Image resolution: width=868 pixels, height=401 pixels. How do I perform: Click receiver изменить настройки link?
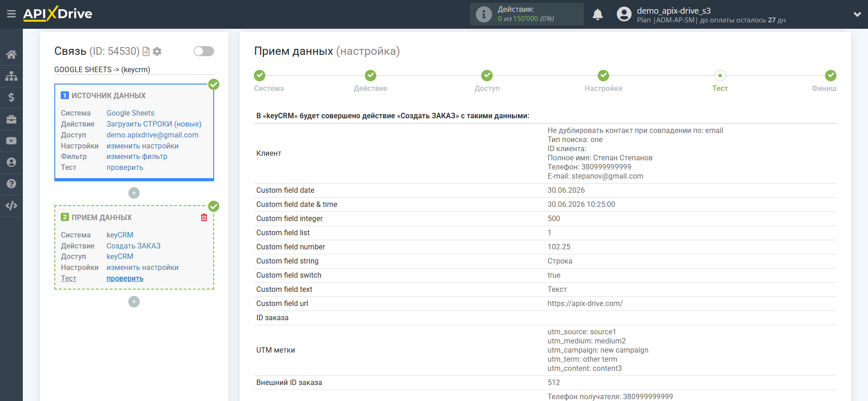pyautogui.click(x=142, y=267)
